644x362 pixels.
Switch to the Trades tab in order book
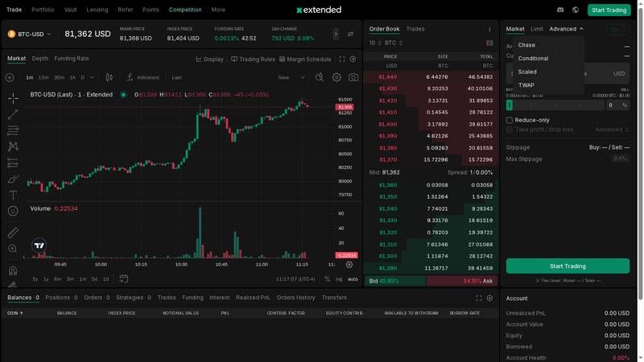(x=415, y=29)
